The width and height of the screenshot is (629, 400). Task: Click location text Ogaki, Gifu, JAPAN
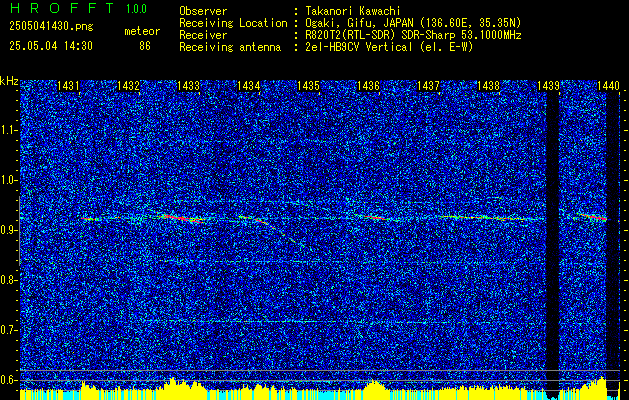point(357,23)
